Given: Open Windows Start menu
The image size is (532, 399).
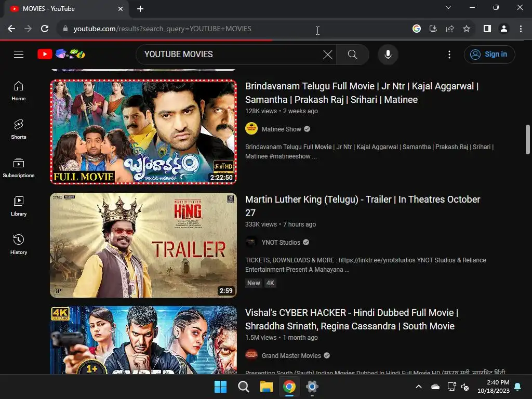Looking at the screenshot, I should click(220, 387).
